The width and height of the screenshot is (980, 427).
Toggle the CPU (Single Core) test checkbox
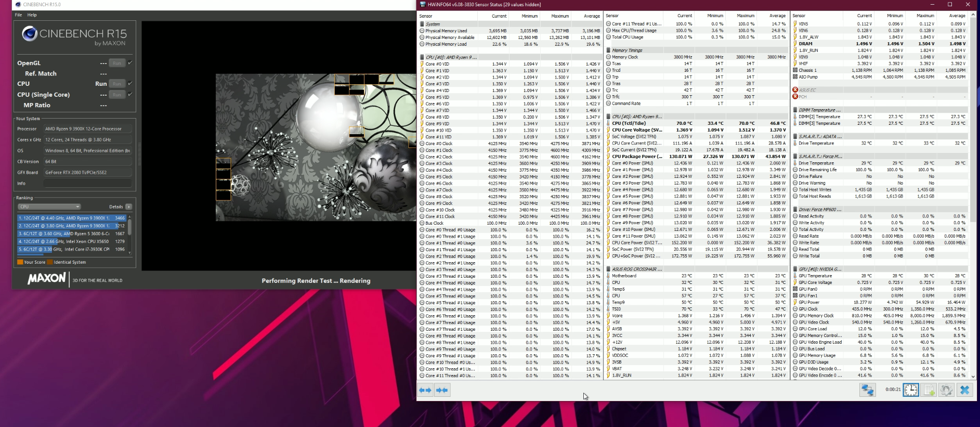coord(130,94)
